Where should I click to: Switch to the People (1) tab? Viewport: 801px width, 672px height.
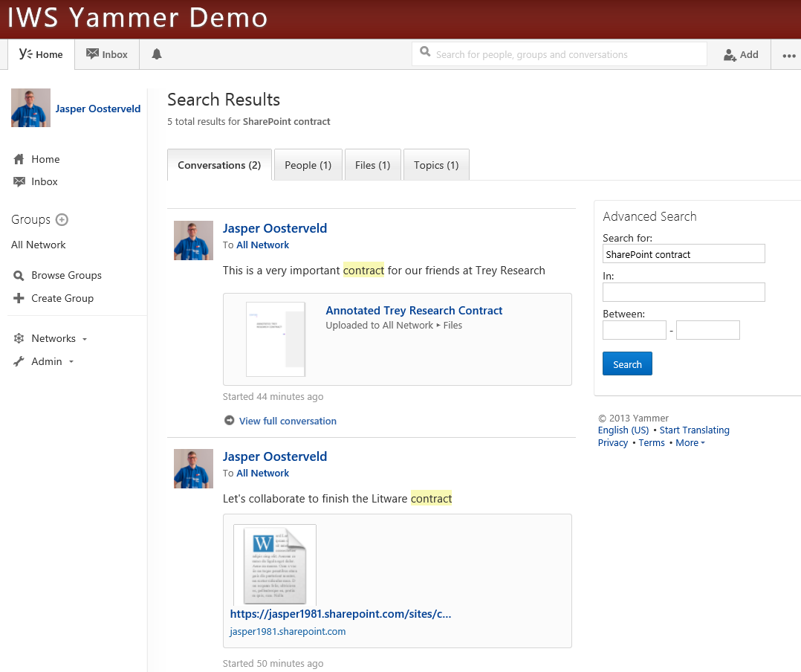[x=308, y=165]
